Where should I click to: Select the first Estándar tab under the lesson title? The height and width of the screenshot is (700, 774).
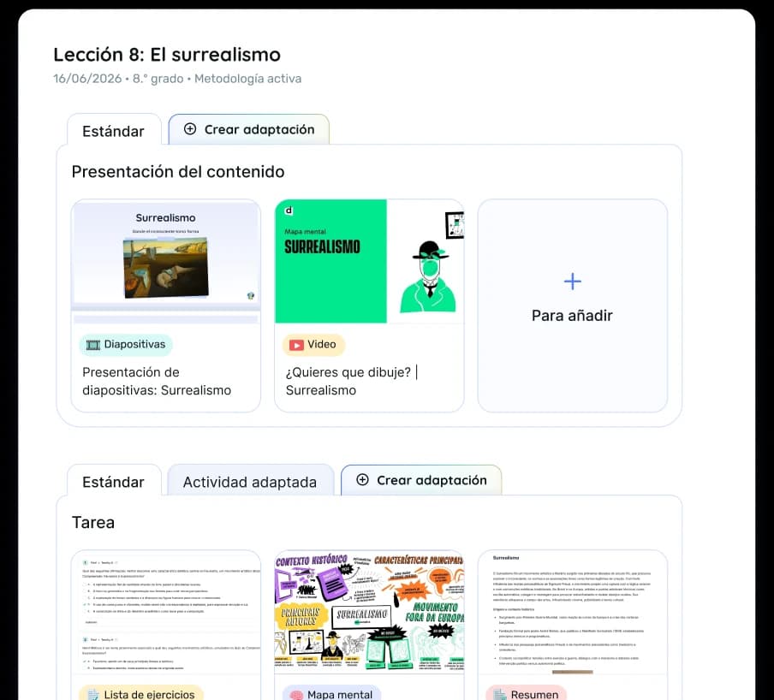click(x=114, y=131)
